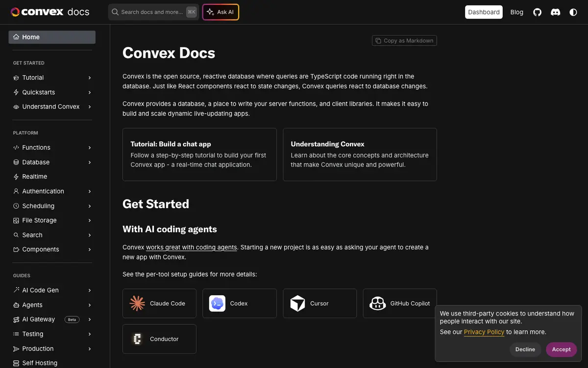Click the sidebar Search magnifier icon

tap(16, 235)
